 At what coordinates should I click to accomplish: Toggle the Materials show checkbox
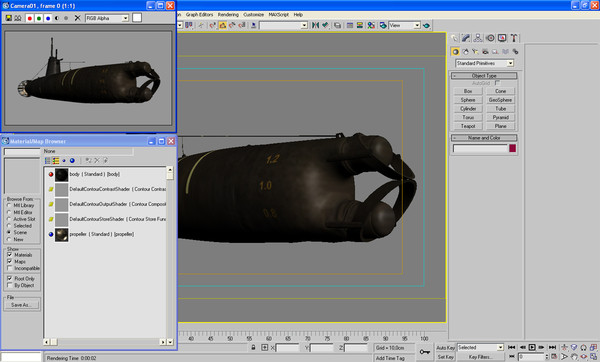point(10,255)
